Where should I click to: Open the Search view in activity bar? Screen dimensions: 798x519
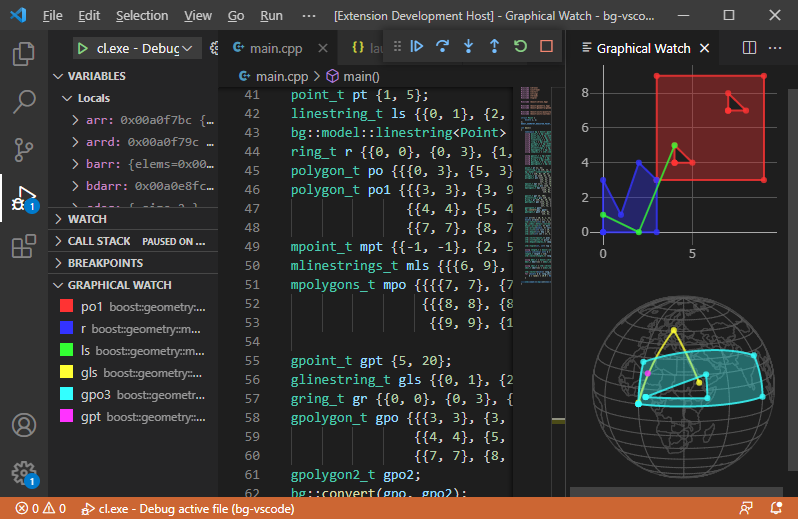(24, 101)
